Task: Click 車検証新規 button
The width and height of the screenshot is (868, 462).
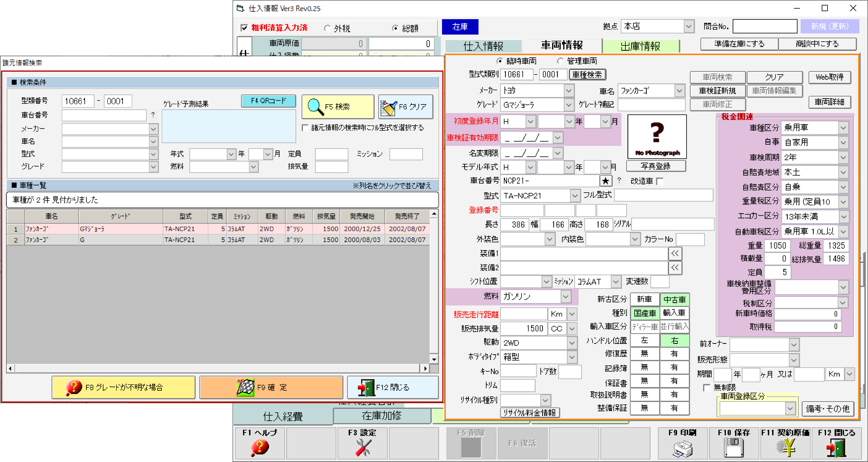Action: pyautogui.click(x=717, y=91)
